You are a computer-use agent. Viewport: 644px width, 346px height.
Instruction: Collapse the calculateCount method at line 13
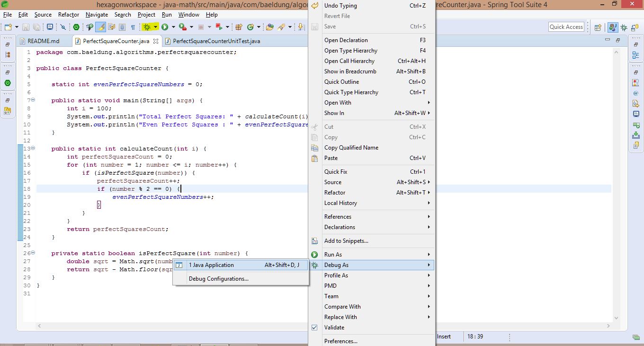pyautogui.click(x=33, y=149)
